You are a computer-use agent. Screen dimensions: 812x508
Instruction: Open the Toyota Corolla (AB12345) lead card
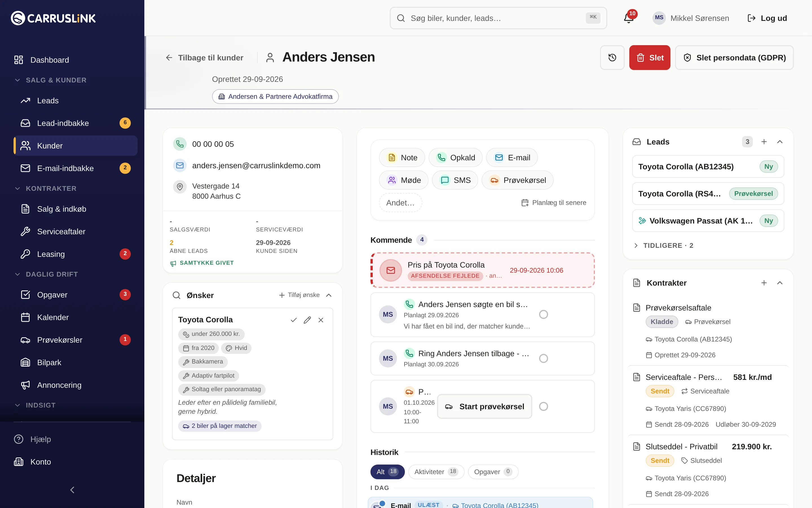(708, 167)
